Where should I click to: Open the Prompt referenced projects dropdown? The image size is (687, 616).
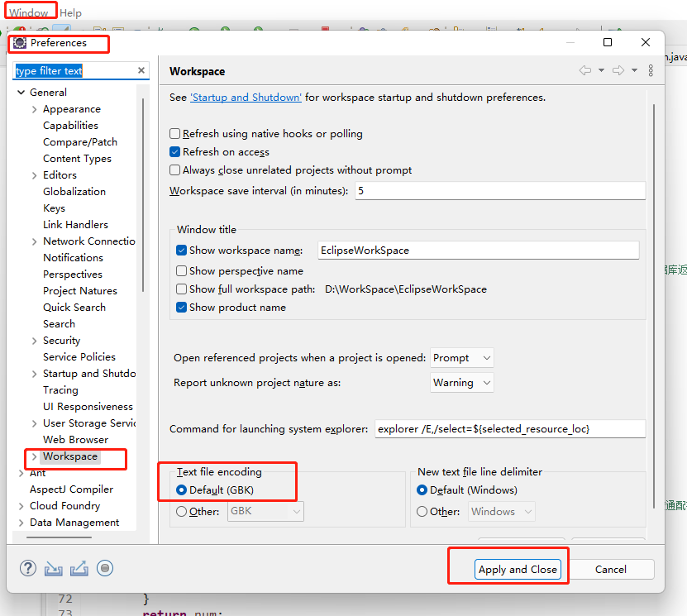462,358
